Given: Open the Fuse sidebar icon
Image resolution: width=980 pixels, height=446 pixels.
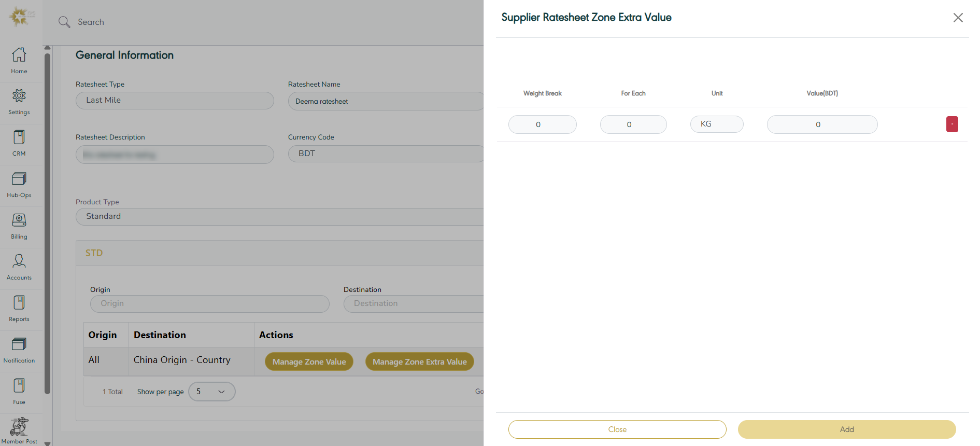Looking at the screenshot, I should pos(19,391).
